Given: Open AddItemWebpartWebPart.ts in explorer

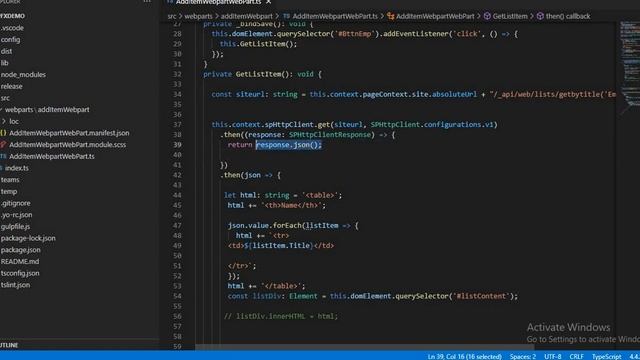Looking at the screenshot, I should [x=51, y=156].
